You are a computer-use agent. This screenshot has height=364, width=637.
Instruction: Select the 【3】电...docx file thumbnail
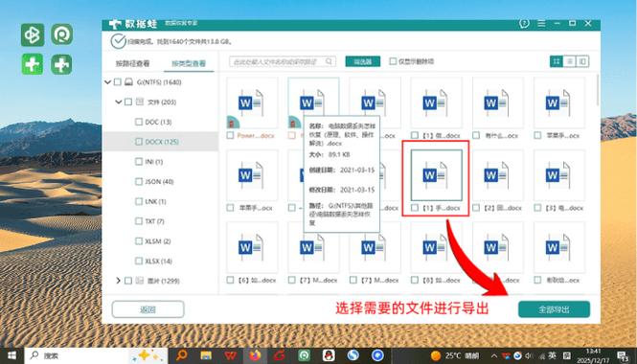coord(559,175)
